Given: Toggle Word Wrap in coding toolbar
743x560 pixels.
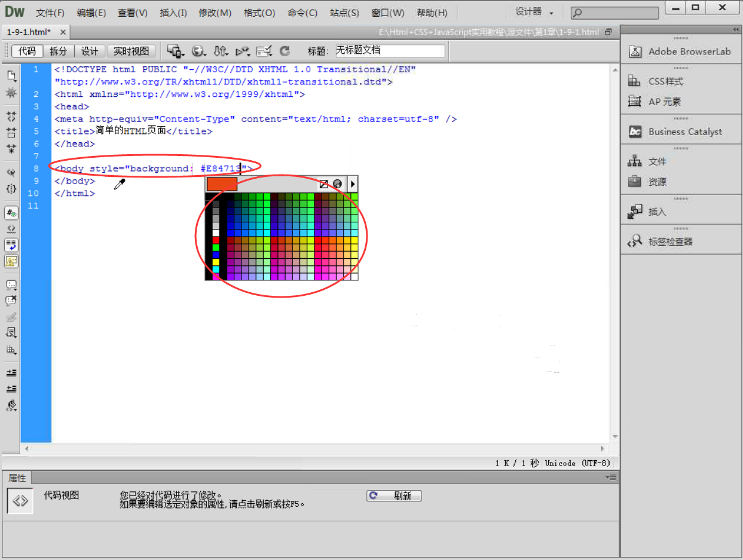Looking at the screenshot, I should 11,244.
